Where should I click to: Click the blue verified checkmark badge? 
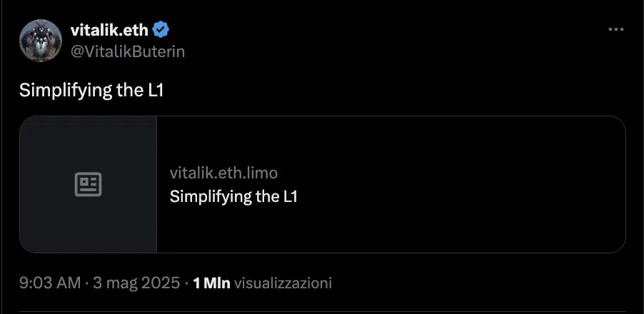click(x=161, y=30)
